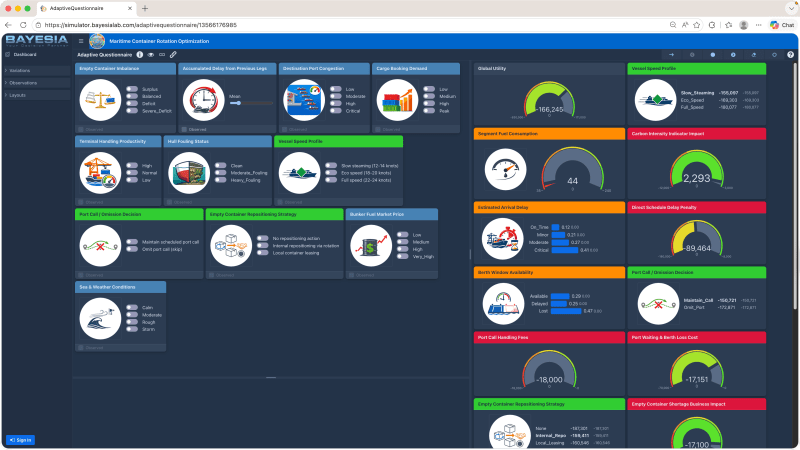
Task: Open the browser more-options ellipsis menu
Action: pyautogui.click(x=759, y=24)
